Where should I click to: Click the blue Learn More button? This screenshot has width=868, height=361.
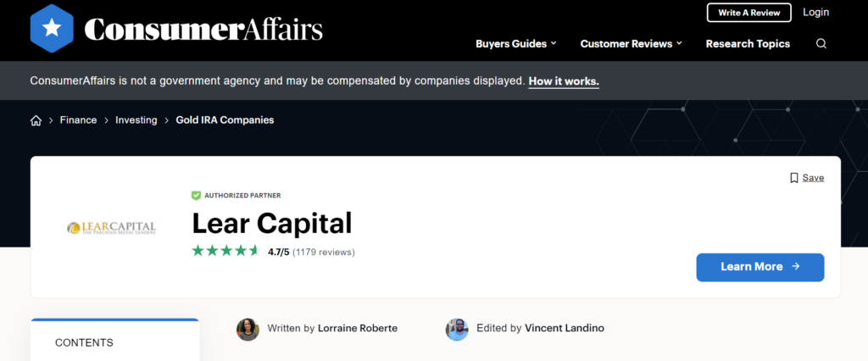pyautogui.click(x=759, y=267)
